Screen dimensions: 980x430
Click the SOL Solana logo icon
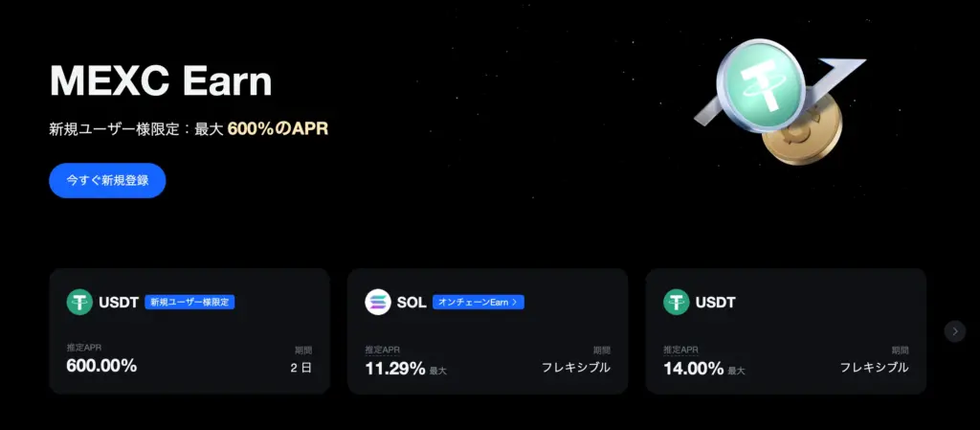click(378, 303)
